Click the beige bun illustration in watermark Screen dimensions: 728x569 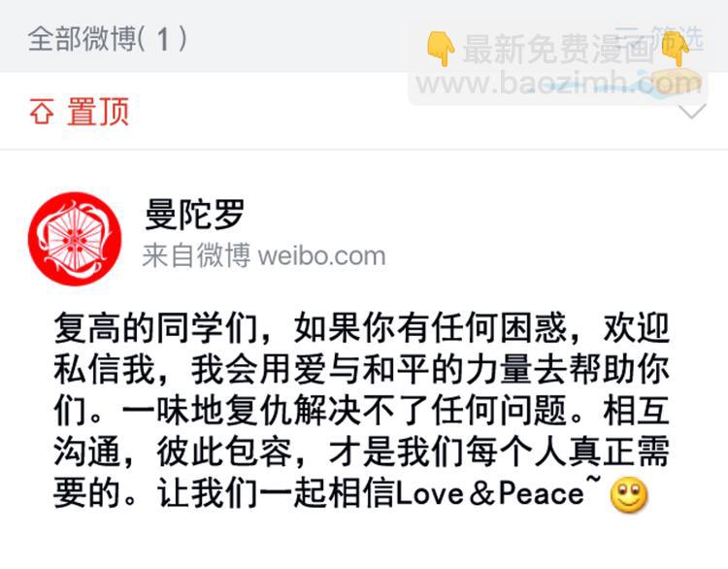coord(675,80)
